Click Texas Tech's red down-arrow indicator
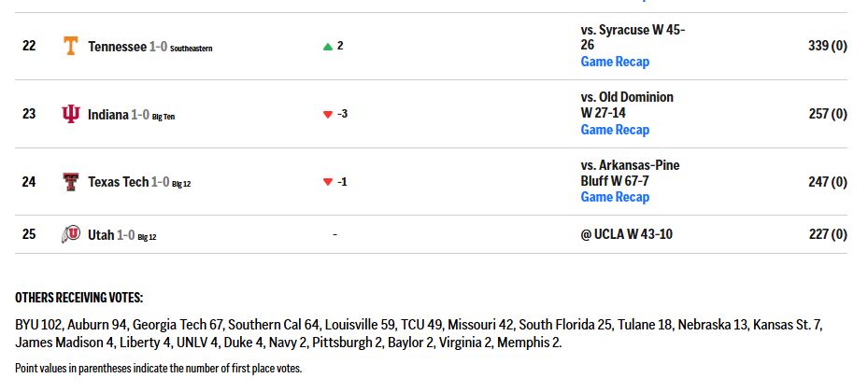 click(x=328, y=182)
